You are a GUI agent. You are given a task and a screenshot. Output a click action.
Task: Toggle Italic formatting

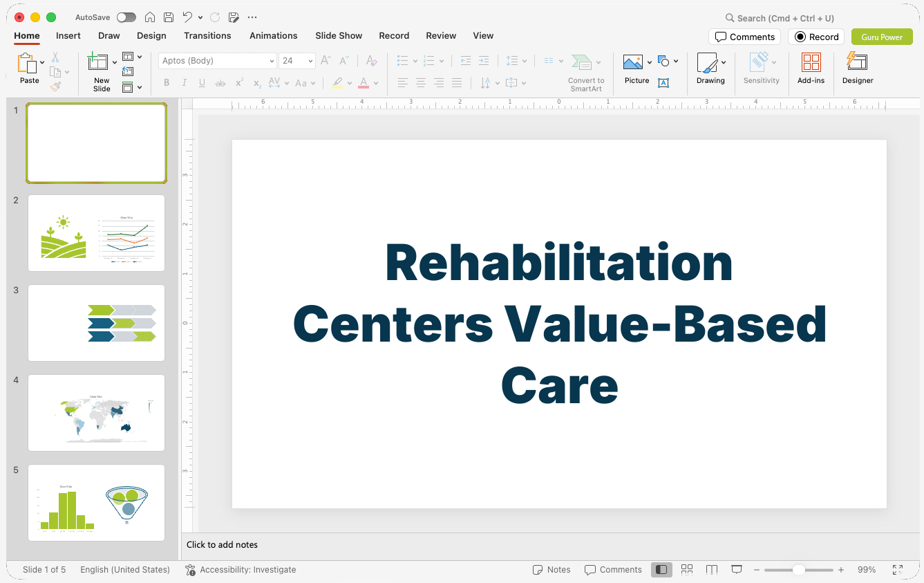pos(185,83)
